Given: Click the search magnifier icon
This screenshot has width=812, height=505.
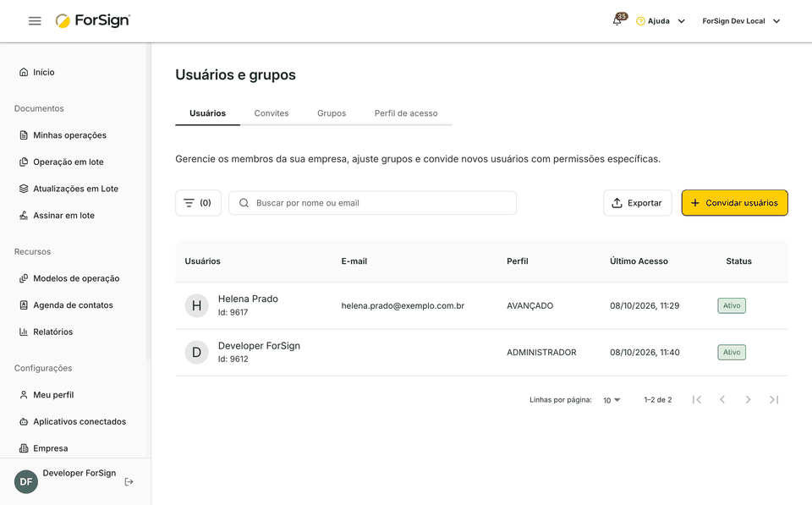Looking at the screenshot, I should click(244, 203).
